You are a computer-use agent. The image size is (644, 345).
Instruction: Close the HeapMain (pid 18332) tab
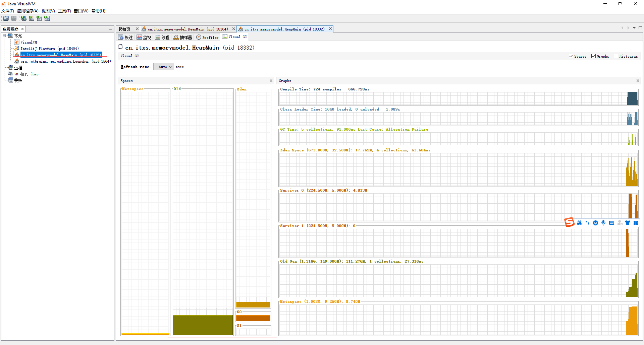click(x=330, y=29)
